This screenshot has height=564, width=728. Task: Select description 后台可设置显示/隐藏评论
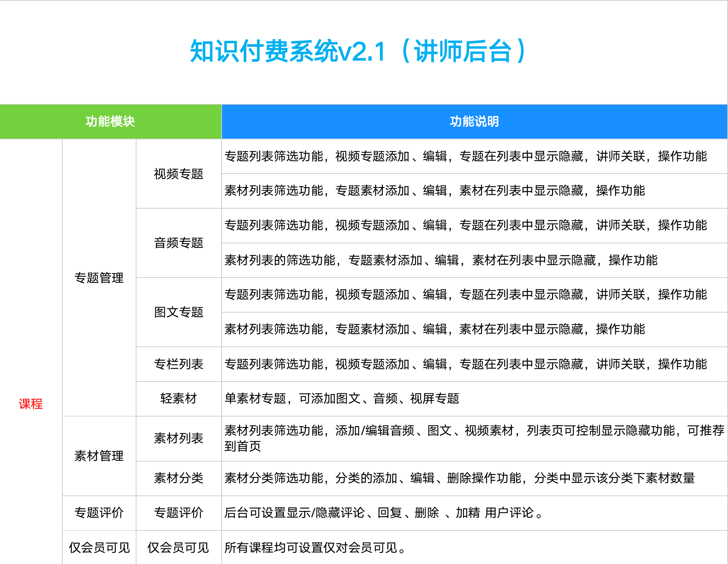[x=384, y=513]
